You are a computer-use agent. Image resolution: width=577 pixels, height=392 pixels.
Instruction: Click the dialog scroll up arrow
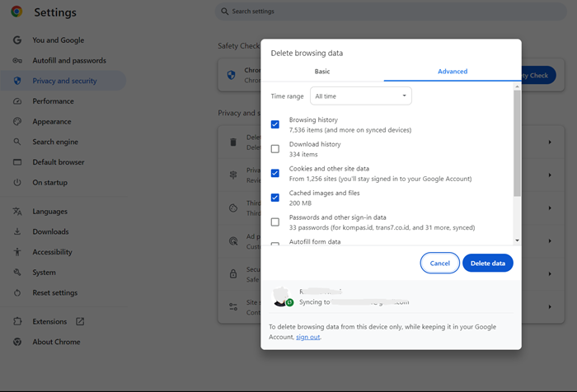click(x=517, y=86)
